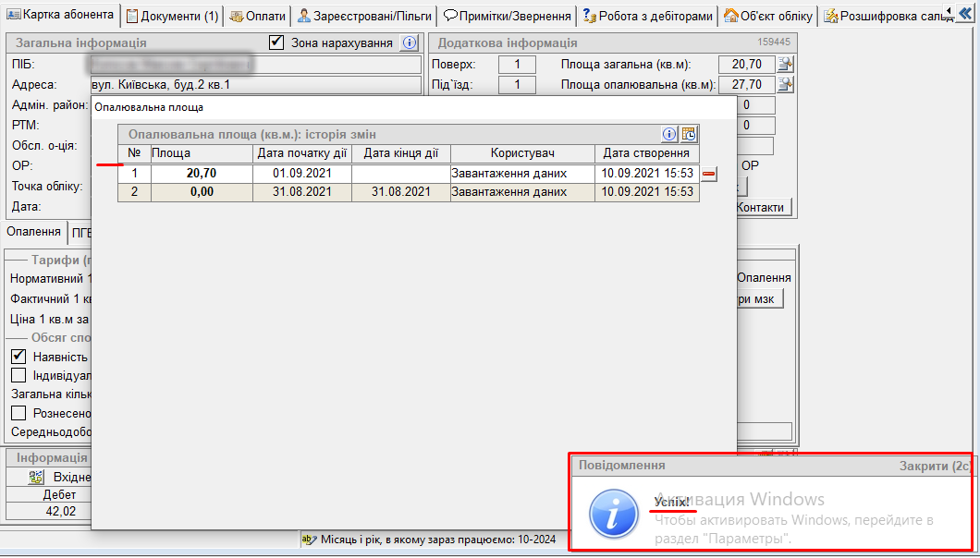This screenshot has width=980, height=558.
Task: Open the Примітки/Звернення tab
Action: click(x=507, y=16)
